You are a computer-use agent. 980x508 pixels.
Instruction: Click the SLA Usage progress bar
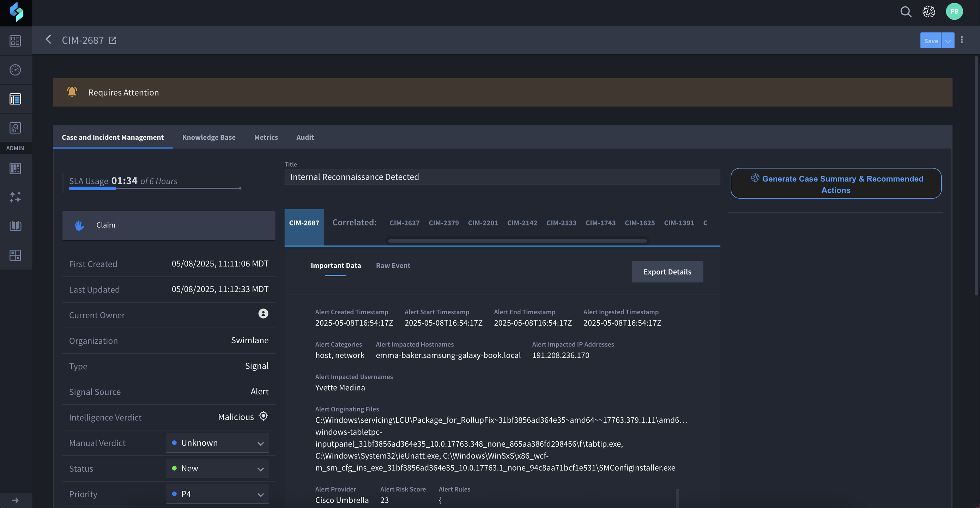tap(155, 188)
